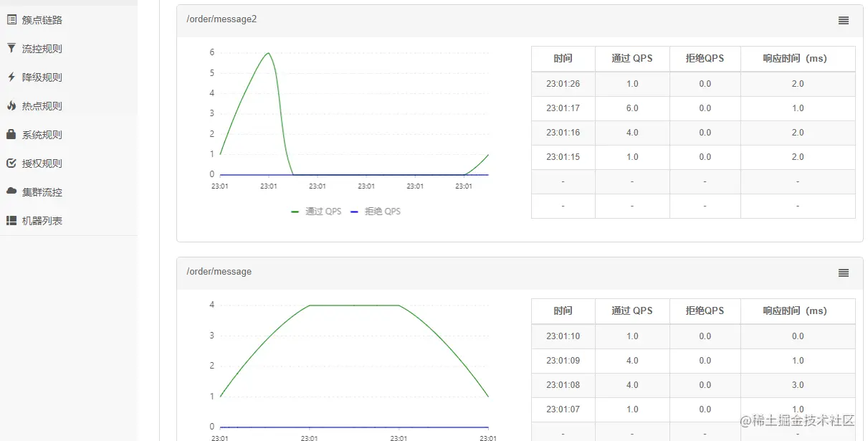Viewport: 868px width, 441px height.
Task: Click the green plateau line in /order/message chart
Action: 354,305
